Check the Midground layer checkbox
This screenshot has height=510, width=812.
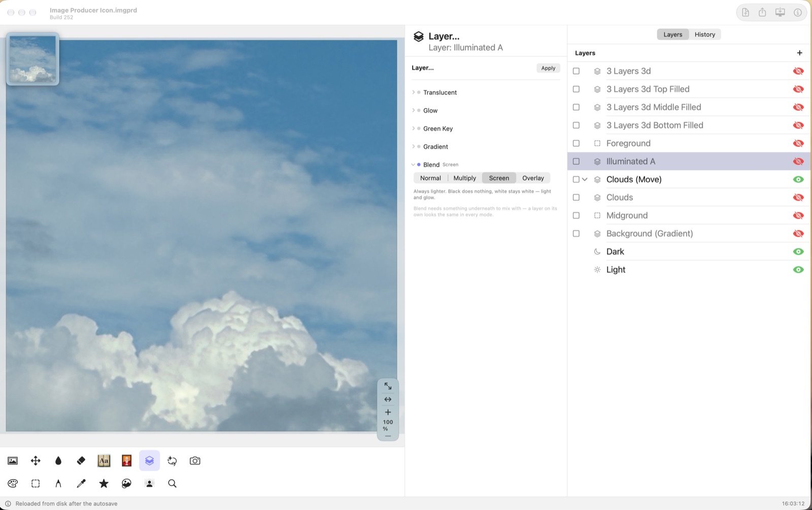576,215
